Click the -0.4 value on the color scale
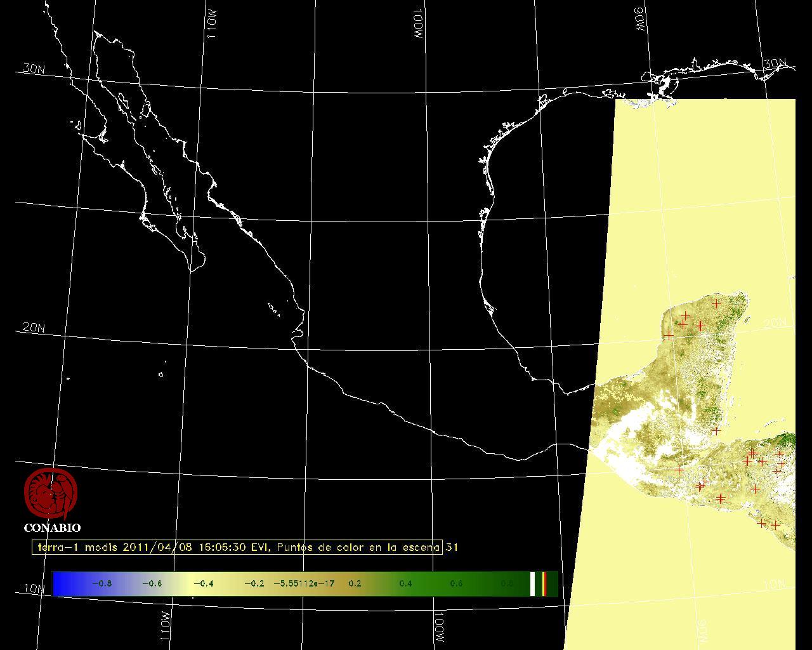 point(203,584)
